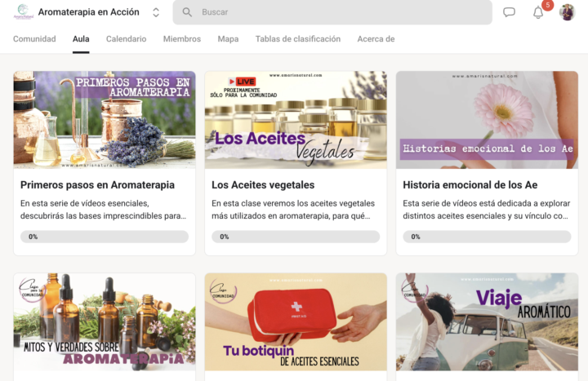This screenshot has width=588, height=381.
Task: Click the Historia emocional de los Ae title
Action: [470, 184]
